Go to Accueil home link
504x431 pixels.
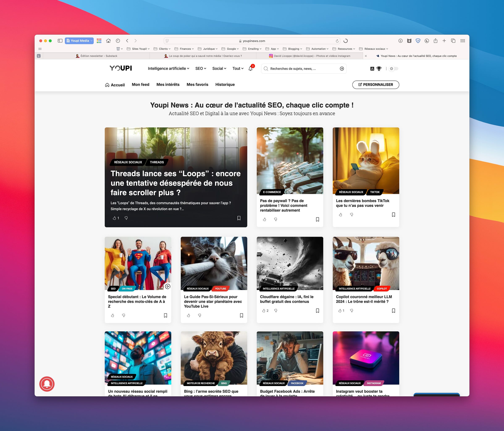pos(115,85)
